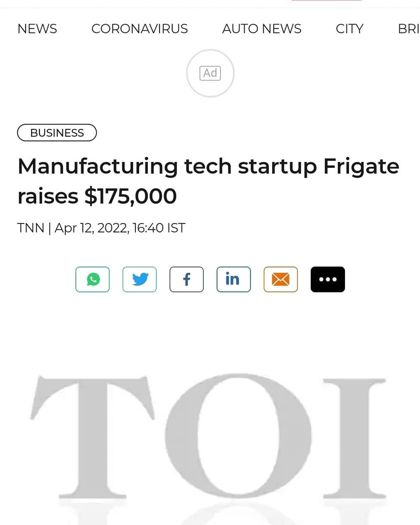Switch to the CORONAVIRUS tab
This screenshot has height=525, width=420.
click(x=140, y=29)
